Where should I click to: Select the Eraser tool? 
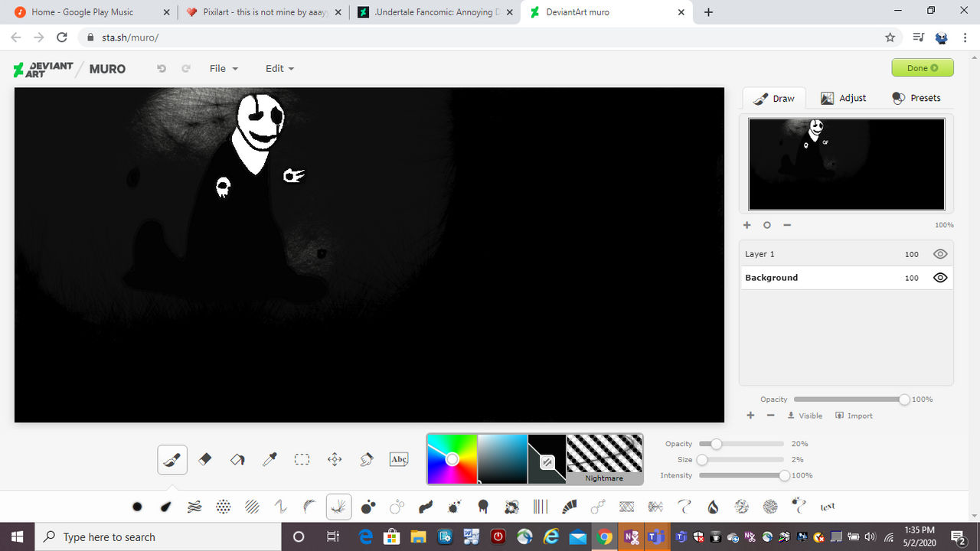tap(204, 459)
